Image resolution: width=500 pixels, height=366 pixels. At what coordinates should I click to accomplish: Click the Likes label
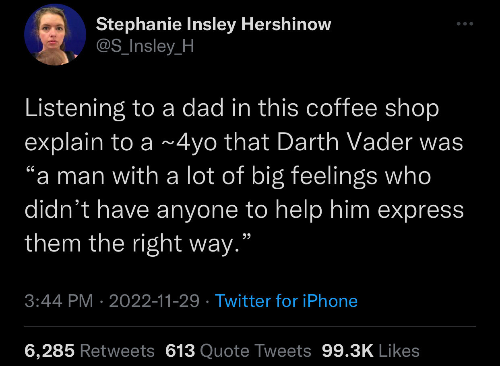(x=399, y=351)
